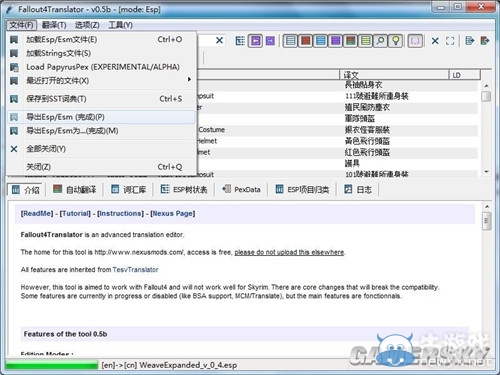500x375 pixels.
Task: Switch to the 日志 tab
Action: (358, 190)
